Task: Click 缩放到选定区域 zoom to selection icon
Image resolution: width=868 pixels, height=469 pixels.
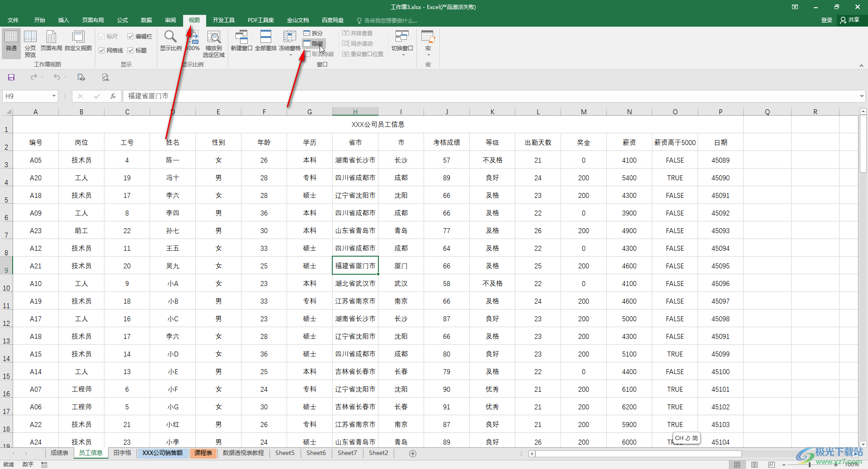Action: [213, 43]
